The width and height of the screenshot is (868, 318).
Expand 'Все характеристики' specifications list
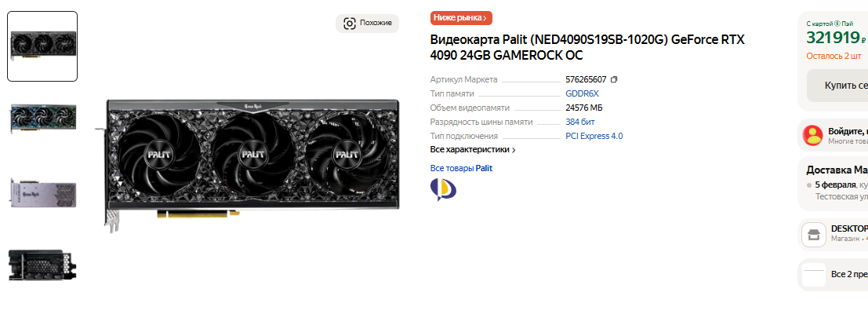[x=473, y=150]
